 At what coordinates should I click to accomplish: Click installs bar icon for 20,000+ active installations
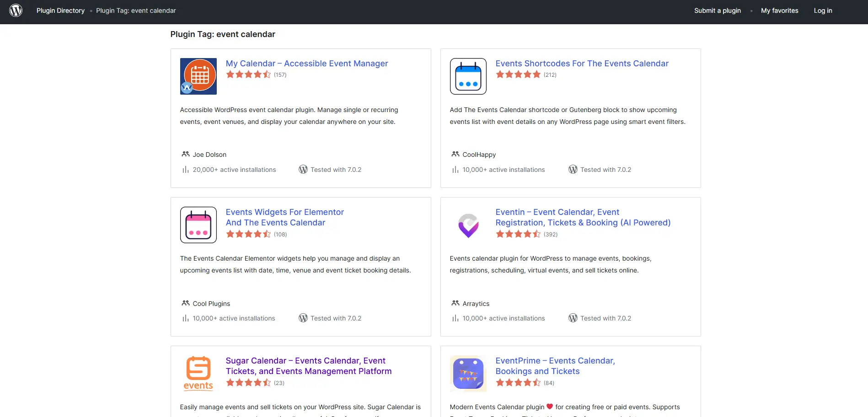pyautogui.click(x=186, y=170)
